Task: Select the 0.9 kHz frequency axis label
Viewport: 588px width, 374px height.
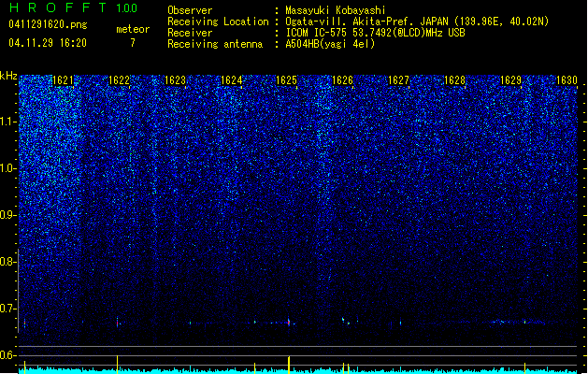Action: tap(8, 215)
